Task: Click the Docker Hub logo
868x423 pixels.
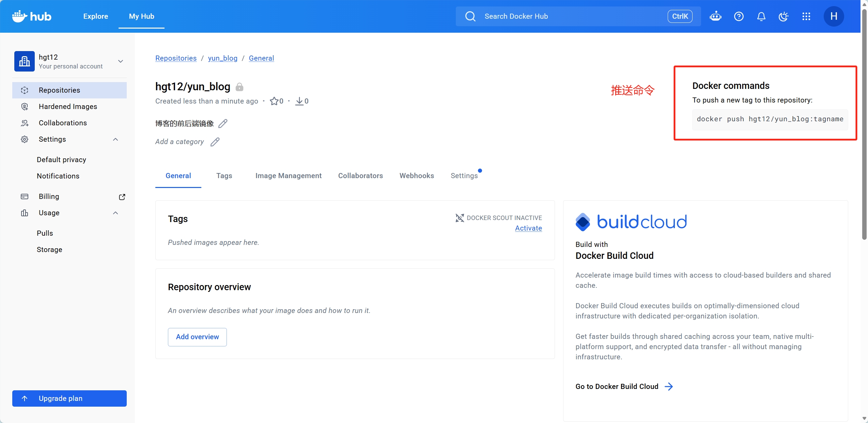Action: 32,16
